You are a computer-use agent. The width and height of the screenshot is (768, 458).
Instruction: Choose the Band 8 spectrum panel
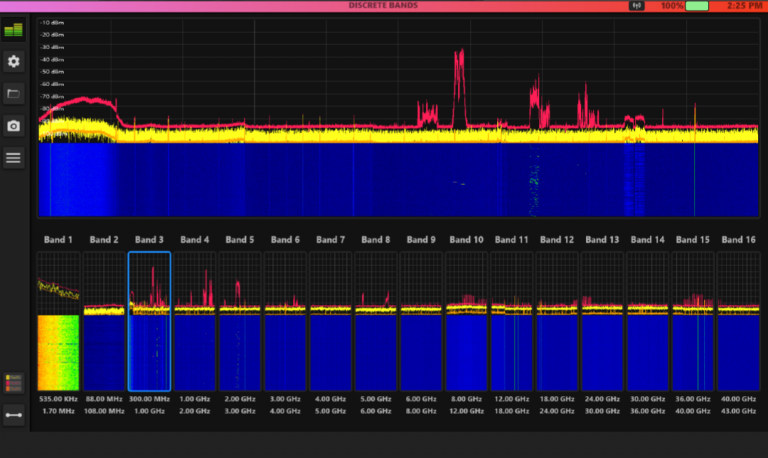(x=376, y=320)
